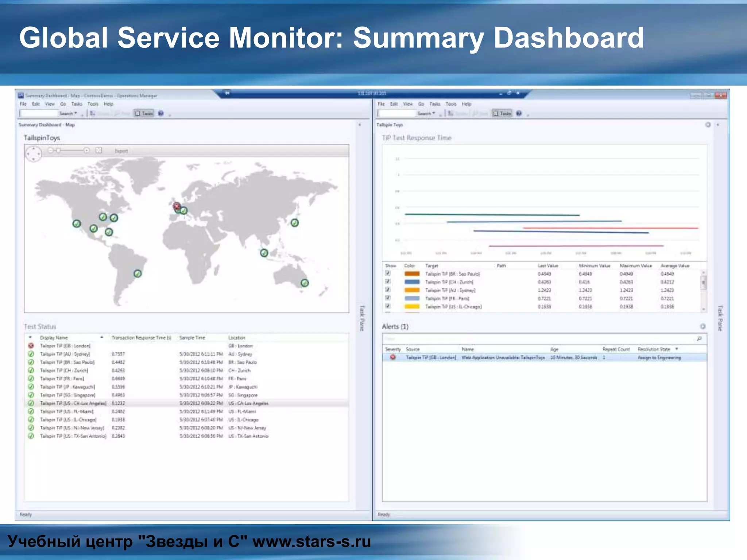
Task: Click the Kawaguchi Japan marker on map
Action: (x=295, y=222)
